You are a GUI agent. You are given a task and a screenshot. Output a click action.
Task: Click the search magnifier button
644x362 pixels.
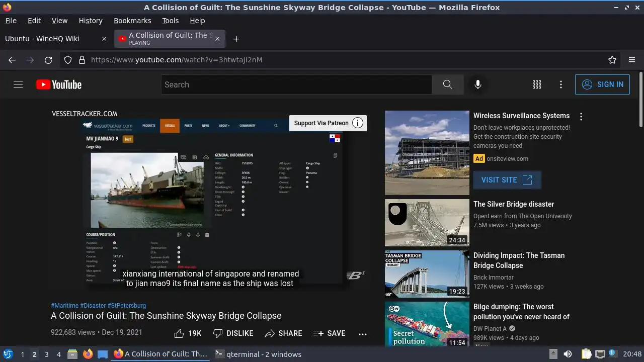click(447, 84)
